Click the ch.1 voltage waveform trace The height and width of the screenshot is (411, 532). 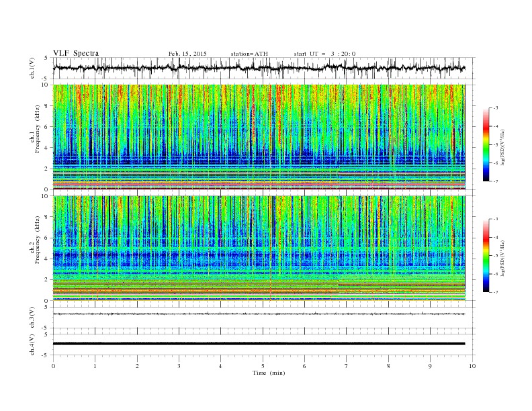tap(259, 68)
